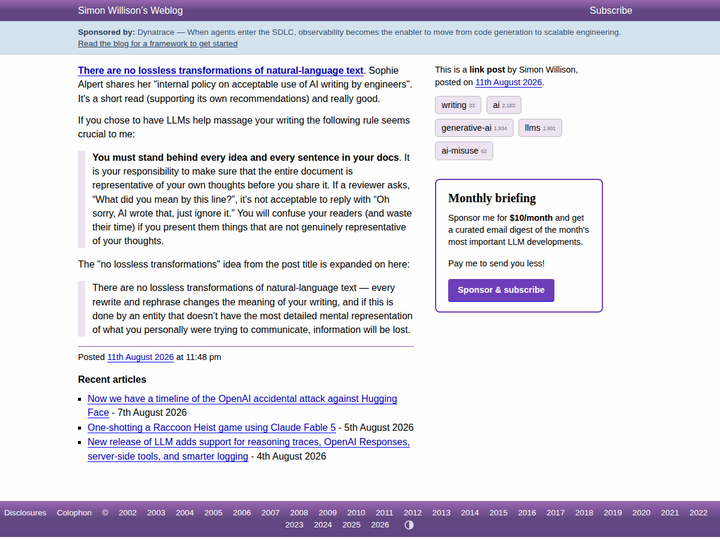The image size is (720, 540).
Task: Click the Subscribe link in header
Action: click(610, 10)
